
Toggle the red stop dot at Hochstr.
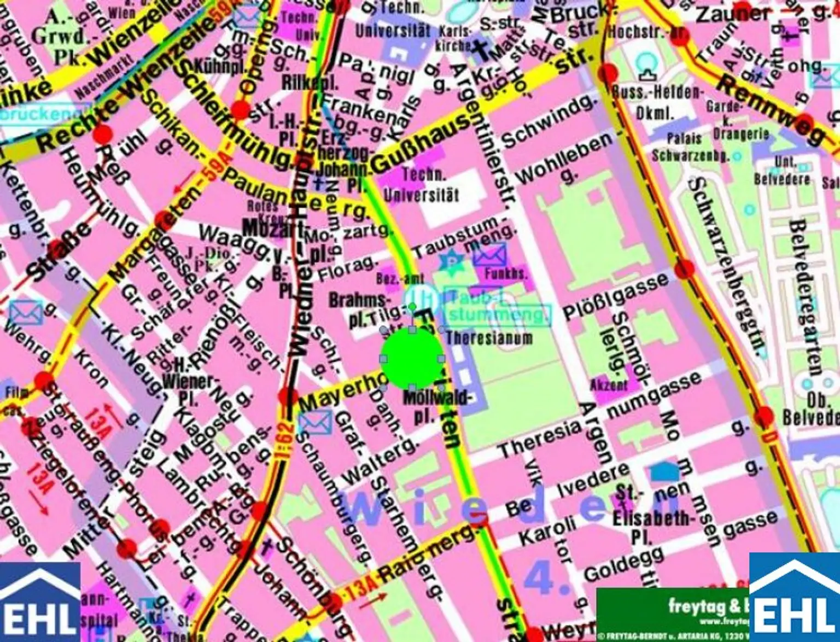coord(609,72)
